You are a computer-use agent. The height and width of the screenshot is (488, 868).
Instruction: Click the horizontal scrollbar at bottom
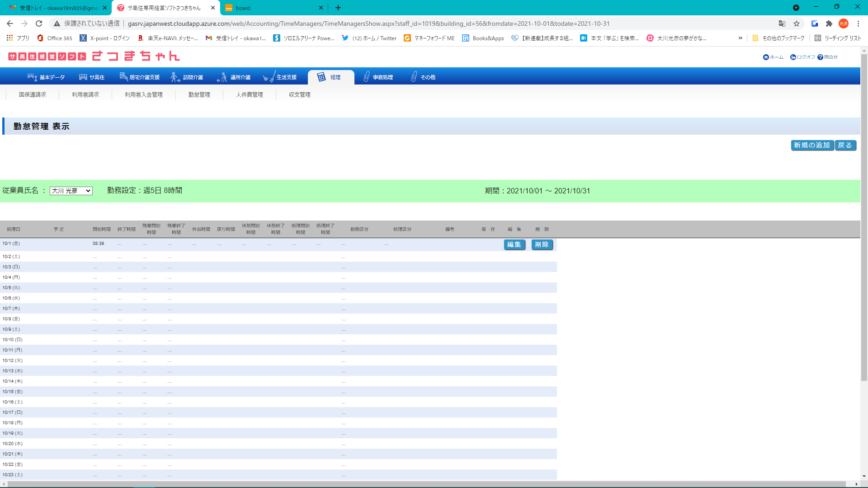tap(425, 484)
